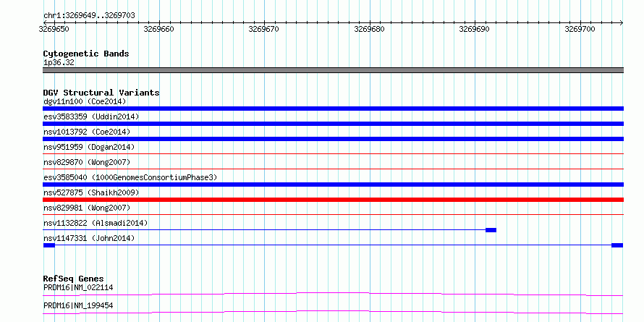Open variant nsv527875 (Shaikh2009) label
The width and height of the screenshot is (644, 322).
tap(91, 192)
